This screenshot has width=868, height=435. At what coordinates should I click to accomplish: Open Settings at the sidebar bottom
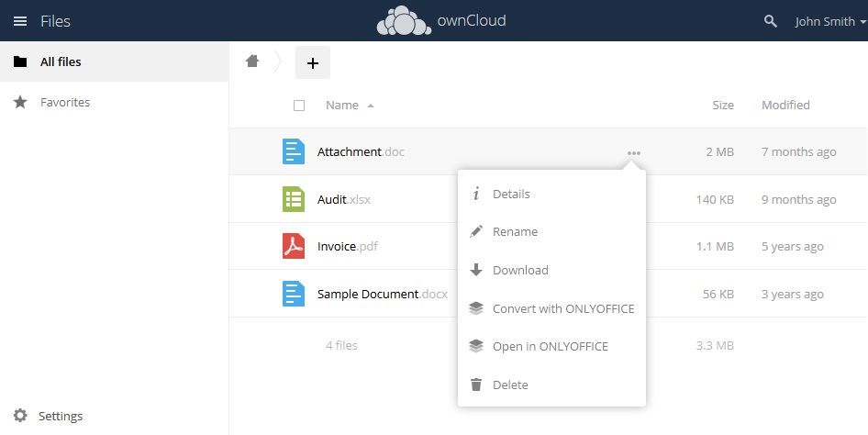click(60, 416)
